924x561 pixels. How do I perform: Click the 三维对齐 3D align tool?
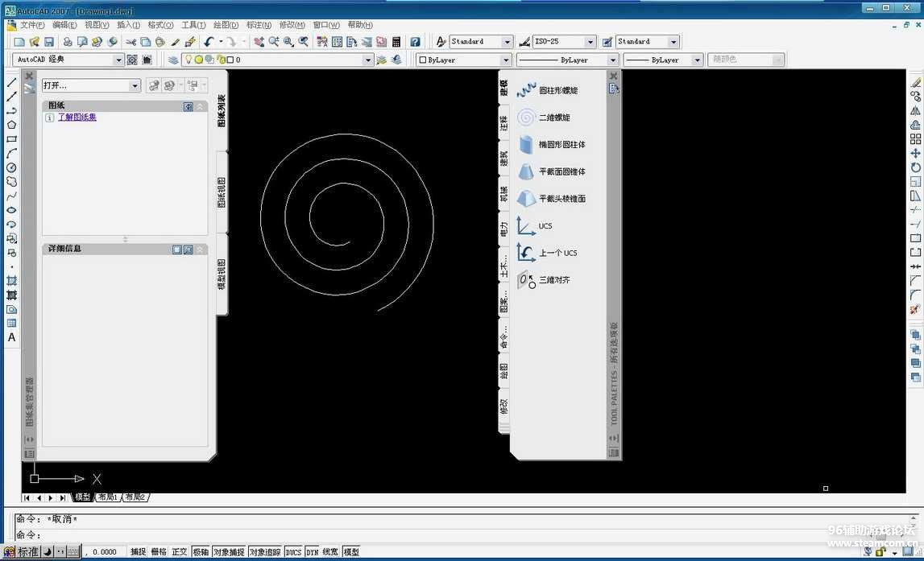click(x=527, y=280)
